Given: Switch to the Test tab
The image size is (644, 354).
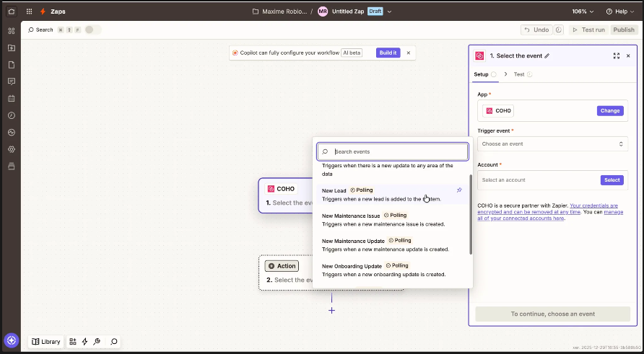Looking at the screenshot, I should click(519, 74).
